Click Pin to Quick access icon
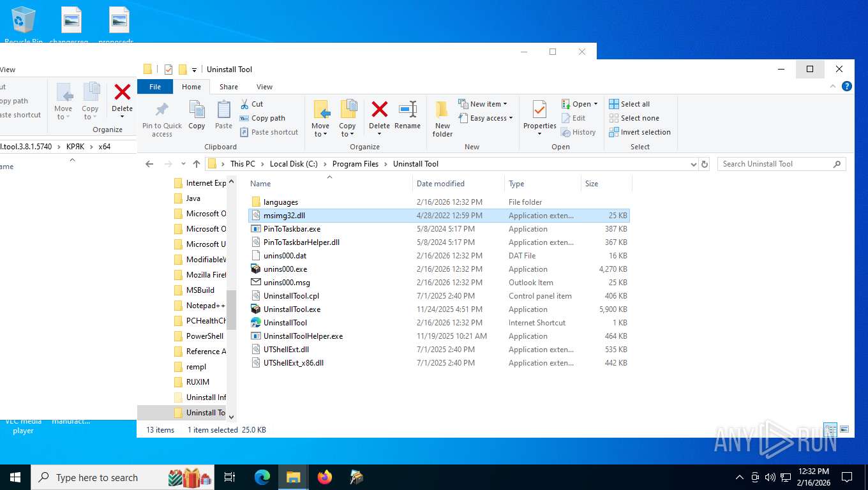The height and width of the screenshot is (490, 868). pyautogui.click(x=162, y=110)
